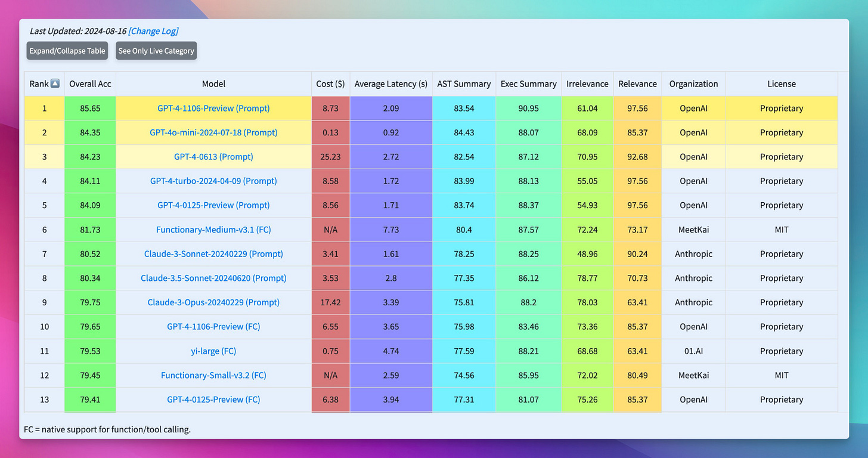Click AST Summary value 84.43
868x458 pixels.
(x=464, y=132)
